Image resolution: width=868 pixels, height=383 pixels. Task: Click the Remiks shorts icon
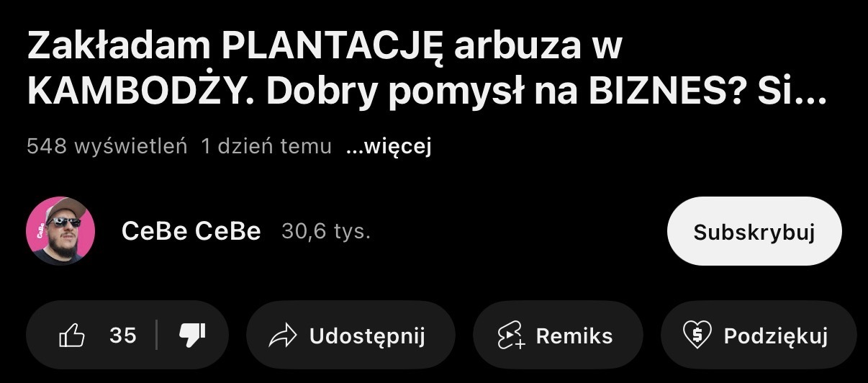512,336
